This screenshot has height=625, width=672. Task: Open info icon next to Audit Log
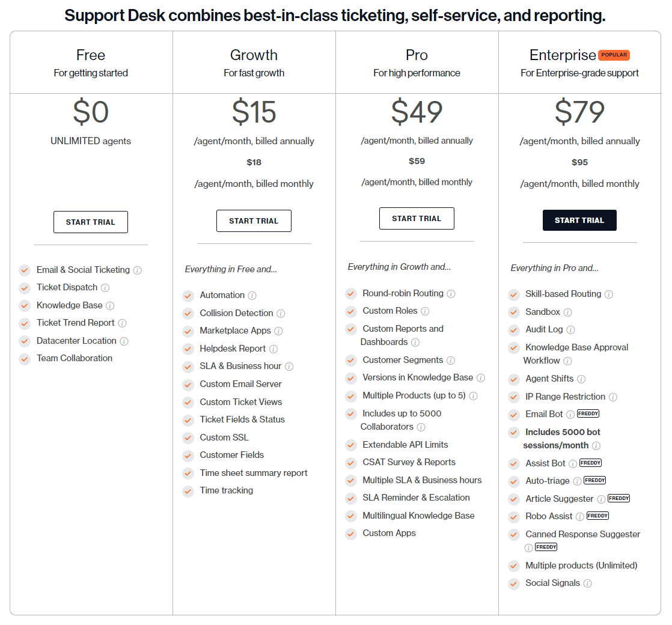pos(570,330)
